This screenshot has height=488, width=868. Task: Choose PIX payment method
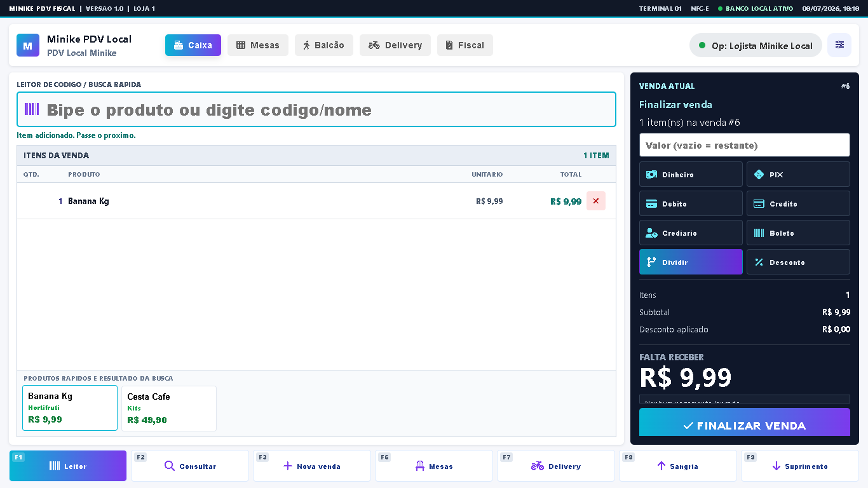[x=798, y=174]
